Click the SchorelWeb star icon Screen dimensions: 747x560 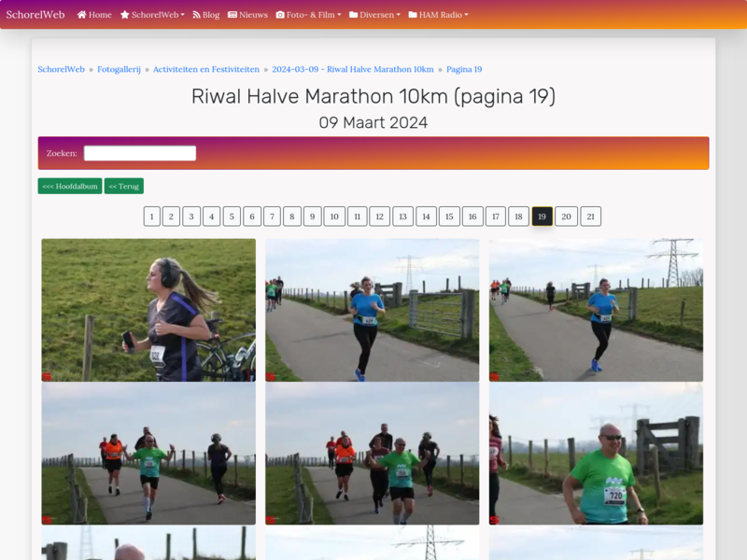[x=125, y=15]
